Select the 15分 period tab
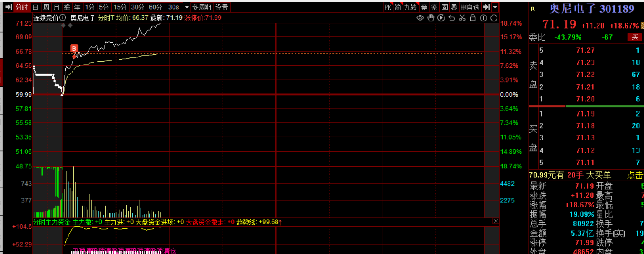 [x=120, y=7]
